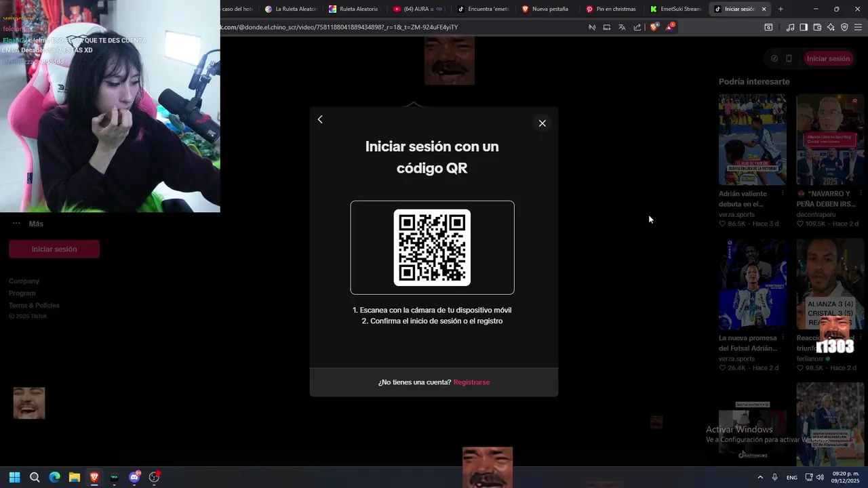Click the address bar URL

[339, 27]
